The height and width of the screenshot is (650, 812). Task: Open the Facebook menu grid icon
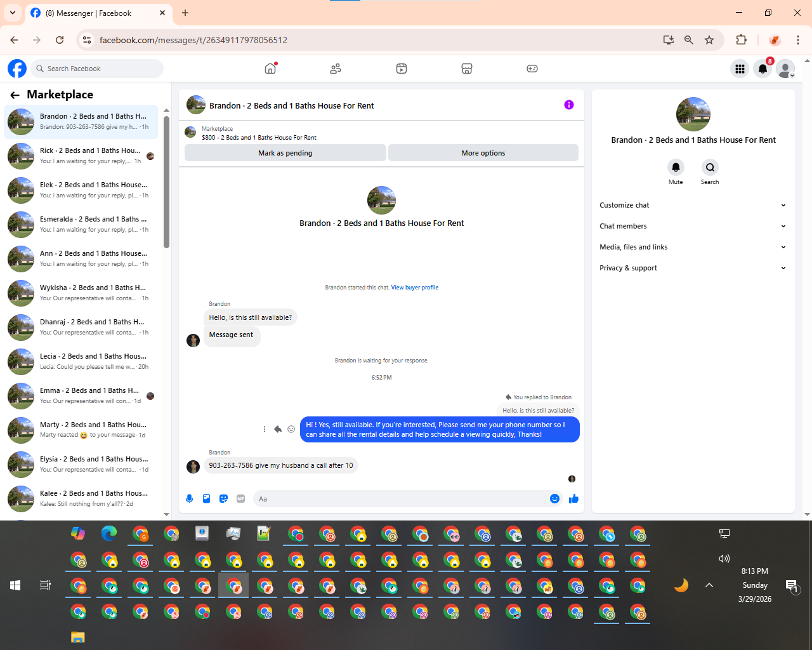tap(740, 69)
